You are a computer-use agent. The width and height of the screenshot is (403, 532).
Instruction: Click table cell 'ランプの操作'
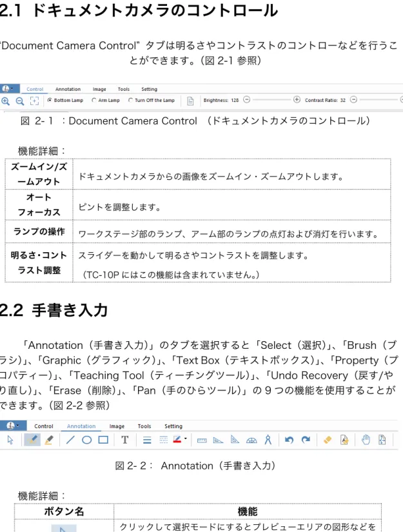(x=39, y=232)
